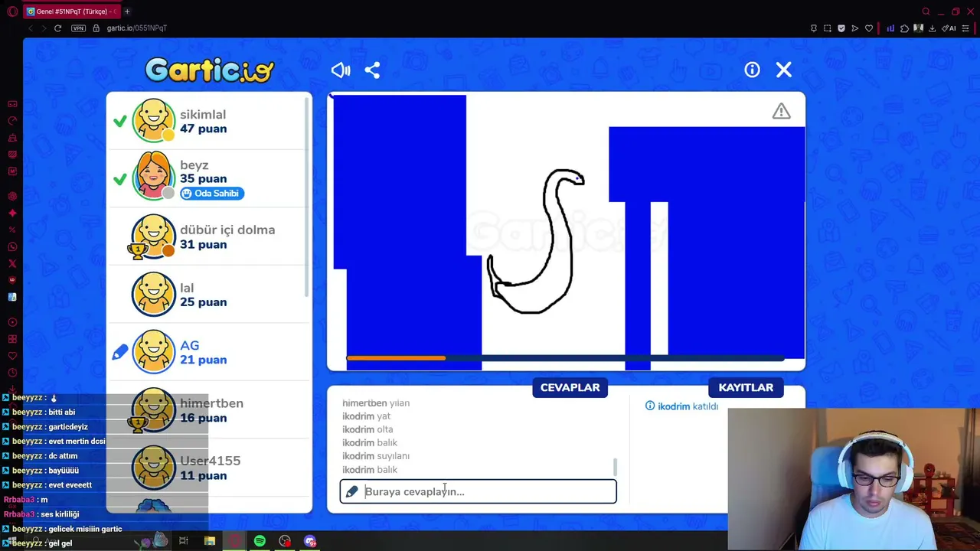Click the 'Oda Sahibi' room owner badge
This screenshot has height=551, width=980.
click(212, 194)
